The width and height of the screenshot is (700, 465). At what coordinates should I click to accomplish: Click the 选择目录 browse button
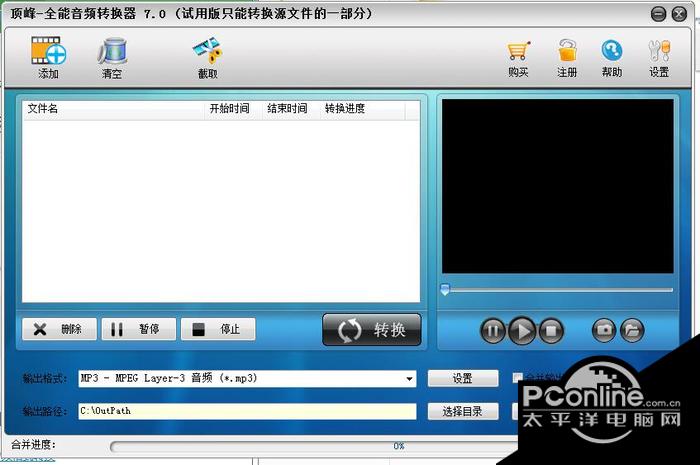tap(463, 411)
